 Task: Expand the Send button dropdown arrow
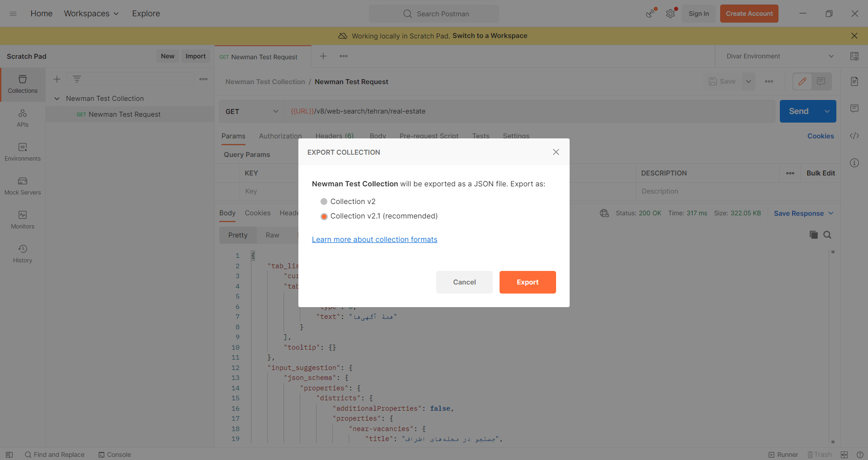tap(827, 111)
